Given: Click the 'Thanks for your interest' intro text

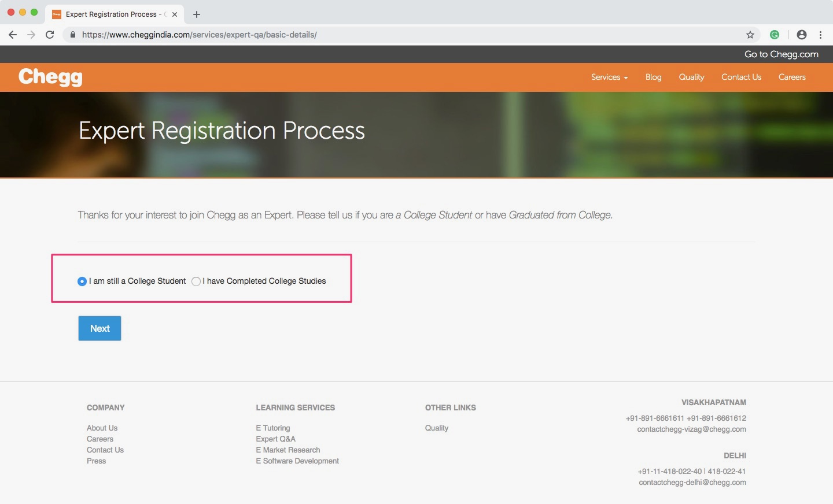Looking at the screenshot, I should click(345, 215).
